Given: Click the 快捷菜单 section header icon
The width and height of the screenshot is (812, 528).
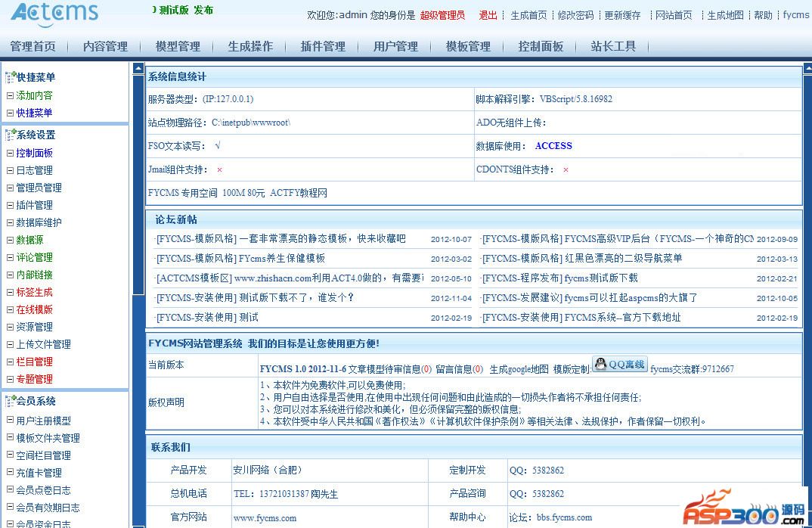Looking at the screenshot, I should tap(11, 77).
